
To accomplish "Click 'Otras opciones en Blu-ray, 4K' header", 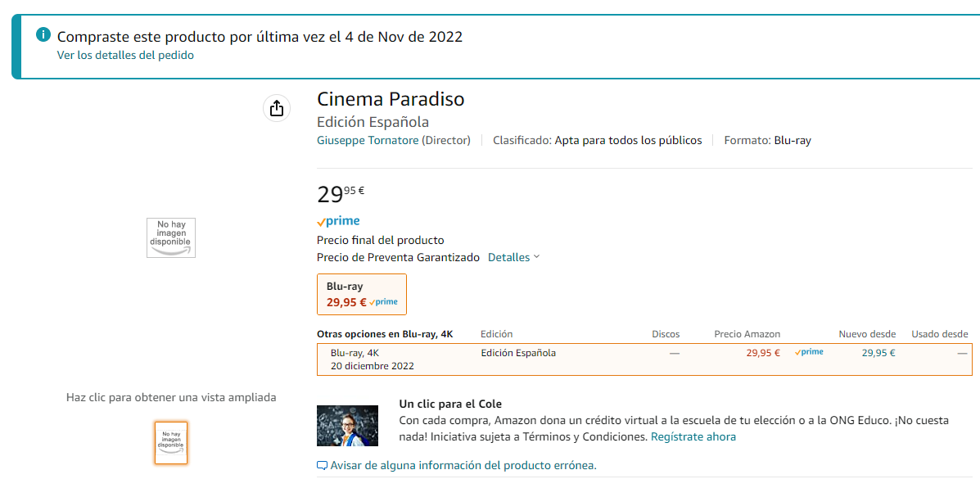I will (385, 334).
